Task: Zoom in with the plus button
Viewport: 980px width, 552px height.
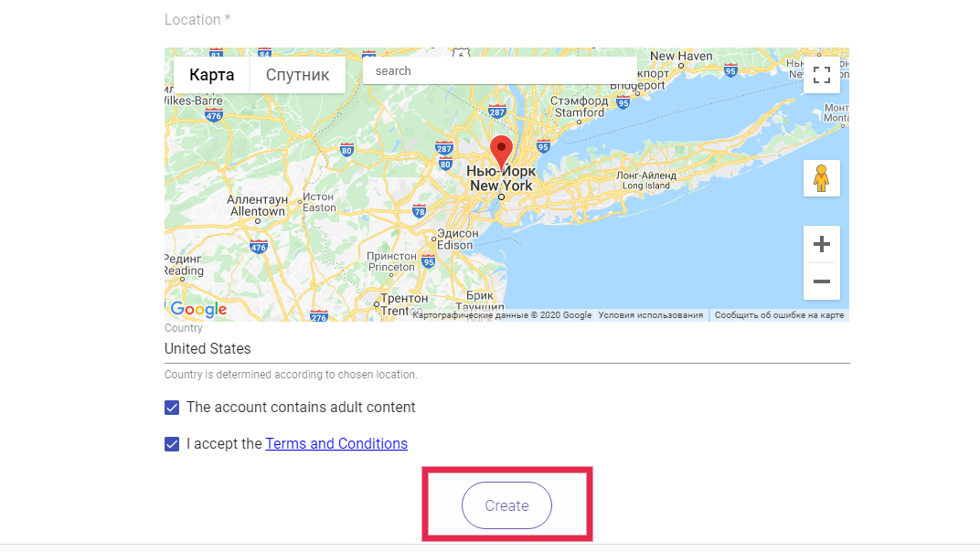Action: point(821,244)
